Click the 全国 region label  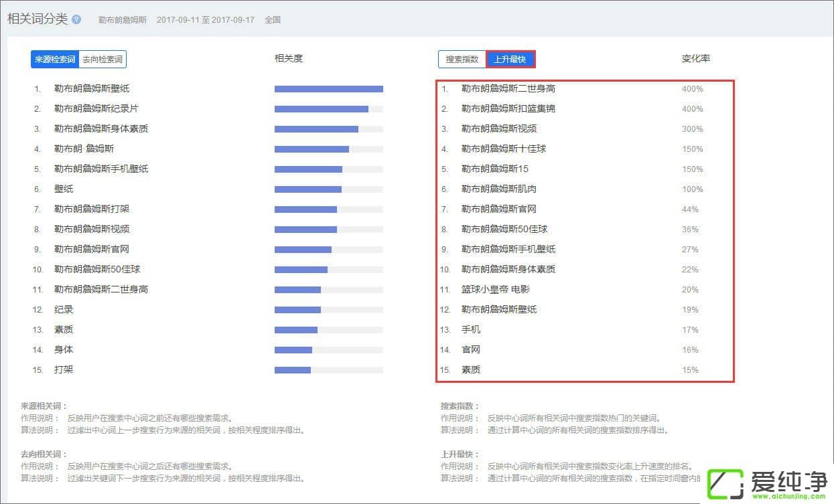273,19
